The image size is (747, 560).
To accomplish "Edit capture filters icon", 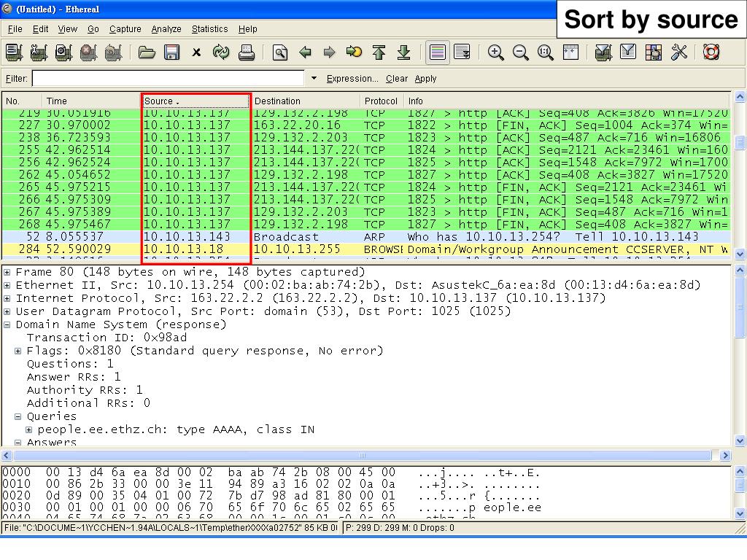I will (x=603, y=52).
